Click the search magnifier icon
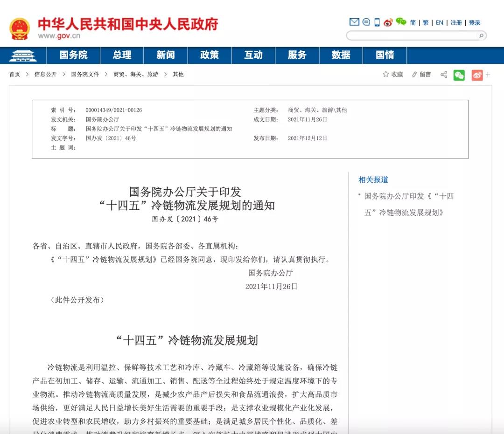This screenshot has height=434, width=504. tap(480, 36)
